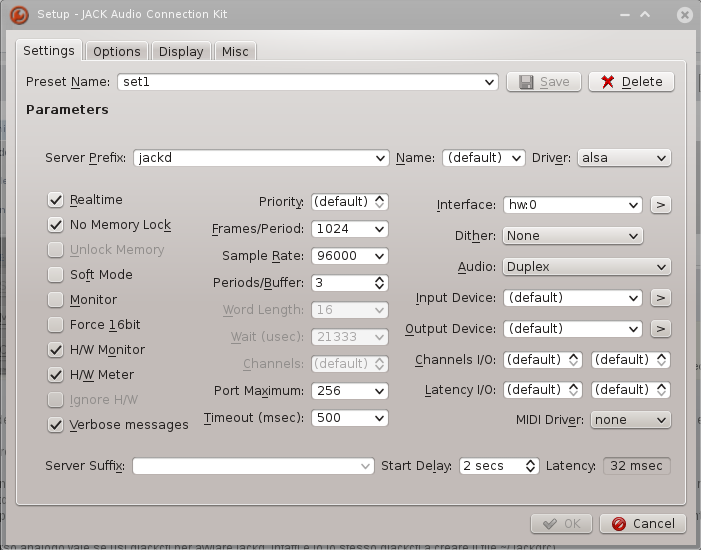This screenshot has width=701, height=550.
Task: Click the OK button
Action: point(562,524)
